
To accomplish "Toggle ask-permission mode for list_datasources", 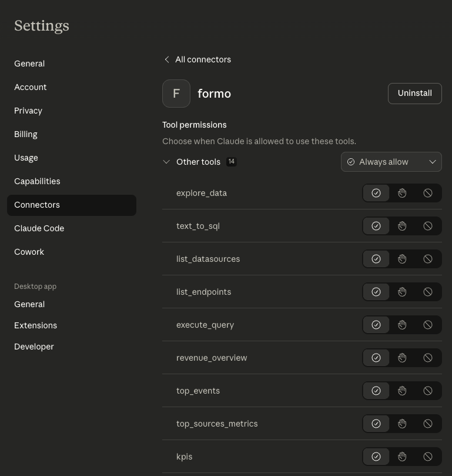I will [x=402, y=258].
